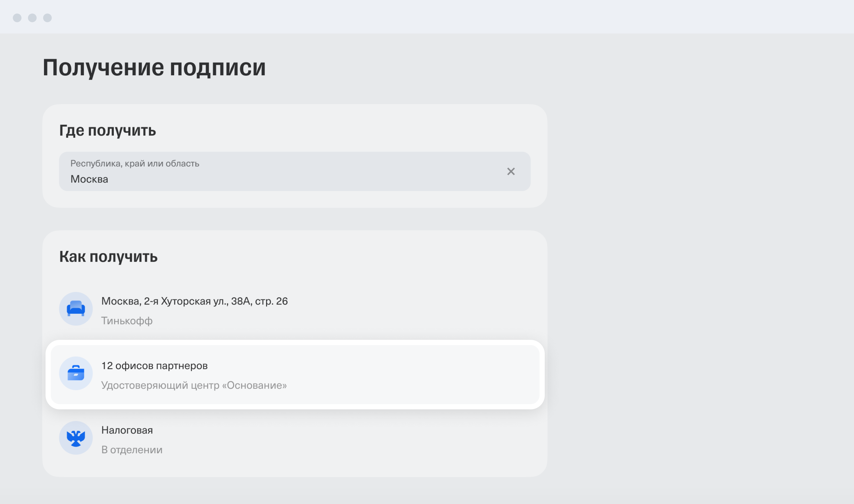Click Удостоверяющий центр «Основание» subtitle
This screenshot has height=504, width=854.
coord(194,385)
